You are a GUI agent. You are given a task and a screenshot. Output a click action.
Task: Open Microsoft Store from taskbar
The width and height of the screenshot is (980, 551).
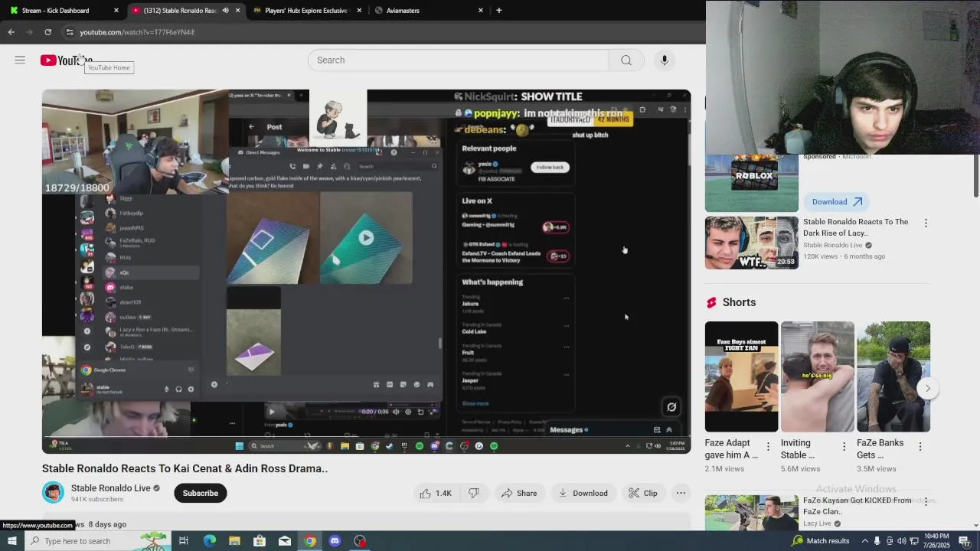[260, 541]
